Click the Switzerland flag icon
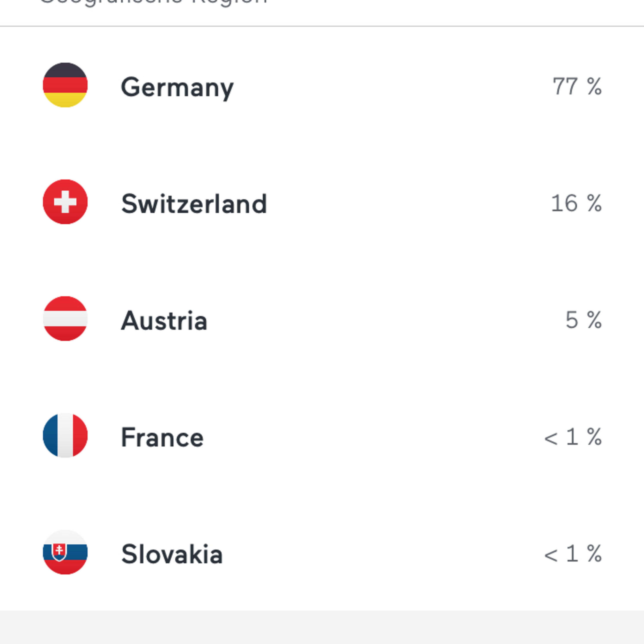 click(x=65, y=202)
